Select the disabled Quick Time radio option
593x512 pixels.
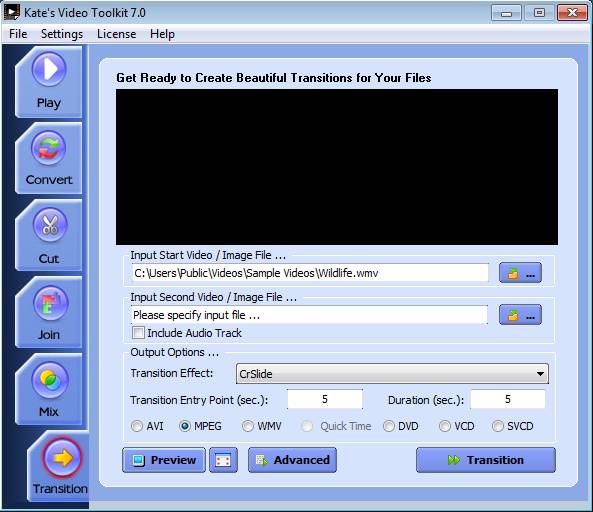coord(307,426)
